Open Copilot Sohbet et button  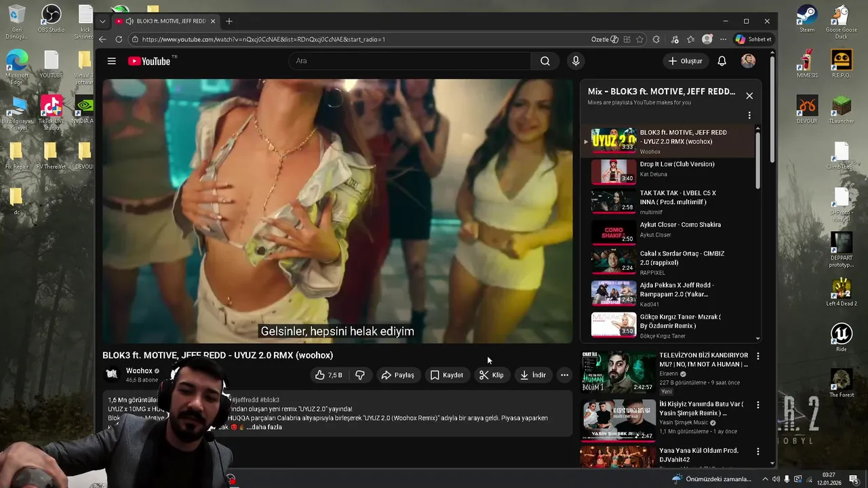click(x=753, y=39)
